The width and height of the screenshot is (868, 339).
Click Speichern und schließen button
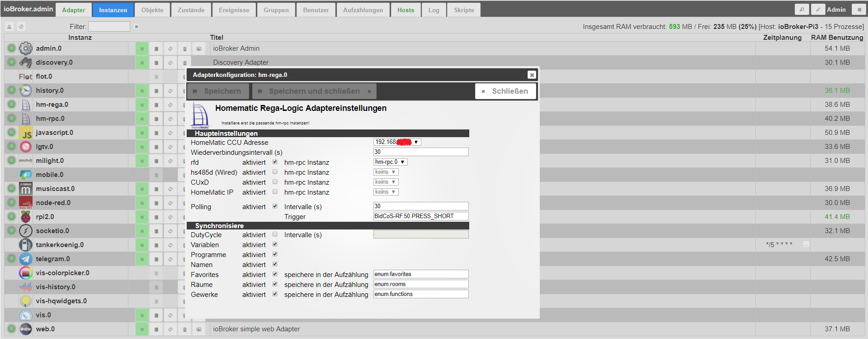click(314, 91)
